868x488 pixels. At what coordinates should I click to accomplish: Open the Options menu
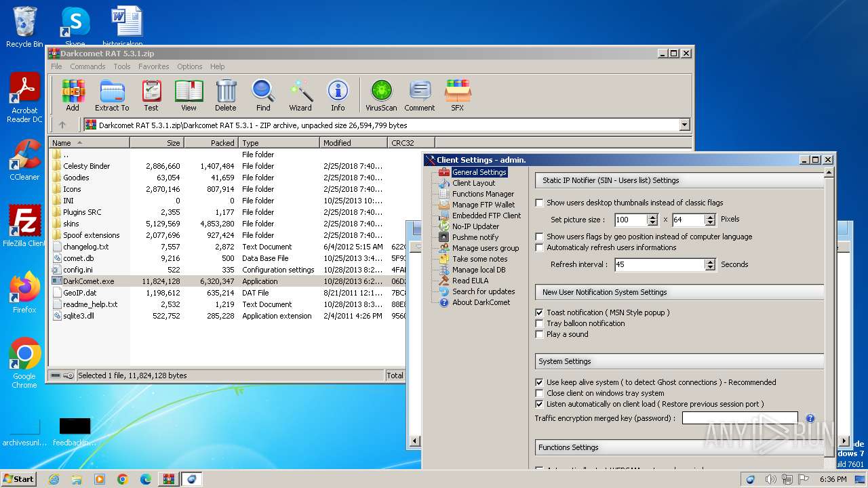(x=190, y=66)
